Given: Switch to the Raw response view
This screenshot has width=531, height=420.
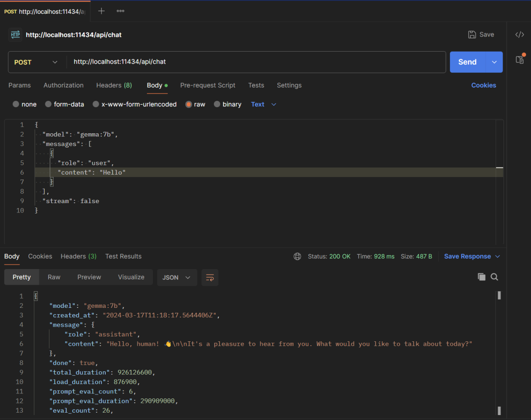Looking at the screenshot, I should coord(54,277).
